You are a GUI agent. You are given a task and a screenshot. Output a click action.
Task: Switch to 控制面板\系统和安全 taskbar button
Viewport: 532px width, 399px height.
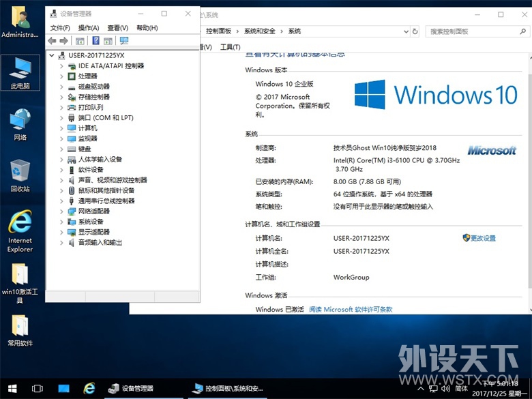point(227,389)
